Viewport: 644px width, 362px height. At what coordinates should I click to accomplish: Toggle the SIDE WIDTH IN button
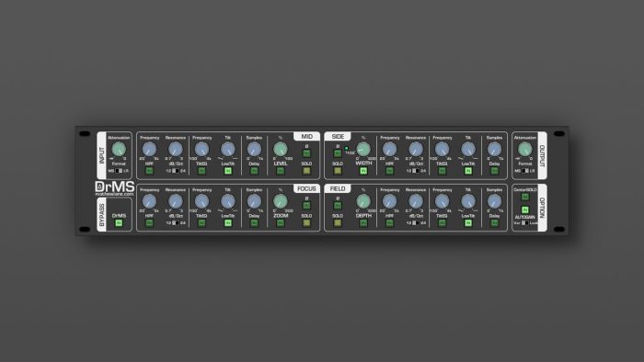tap(363, 171)
